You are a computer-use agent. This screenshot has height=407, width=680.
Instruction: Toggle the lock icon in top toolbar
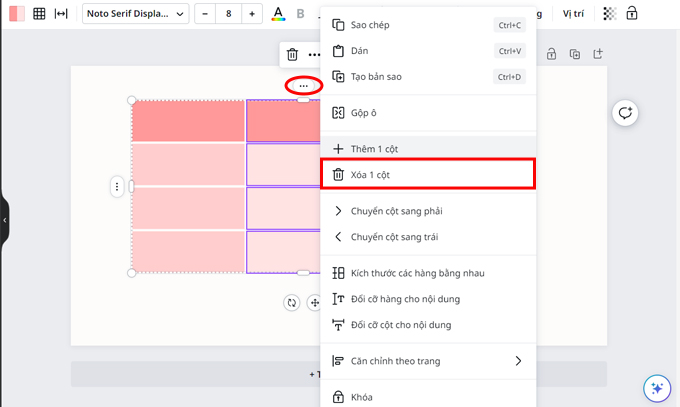[632, 14]
